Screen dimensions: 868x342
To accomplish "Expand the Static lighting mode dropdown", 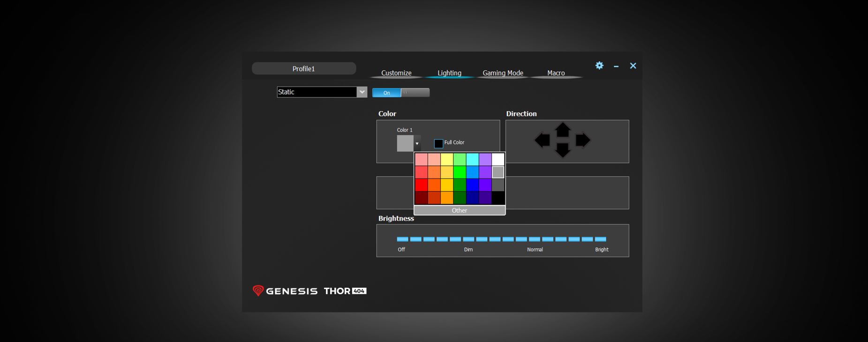I will point(362,92).
